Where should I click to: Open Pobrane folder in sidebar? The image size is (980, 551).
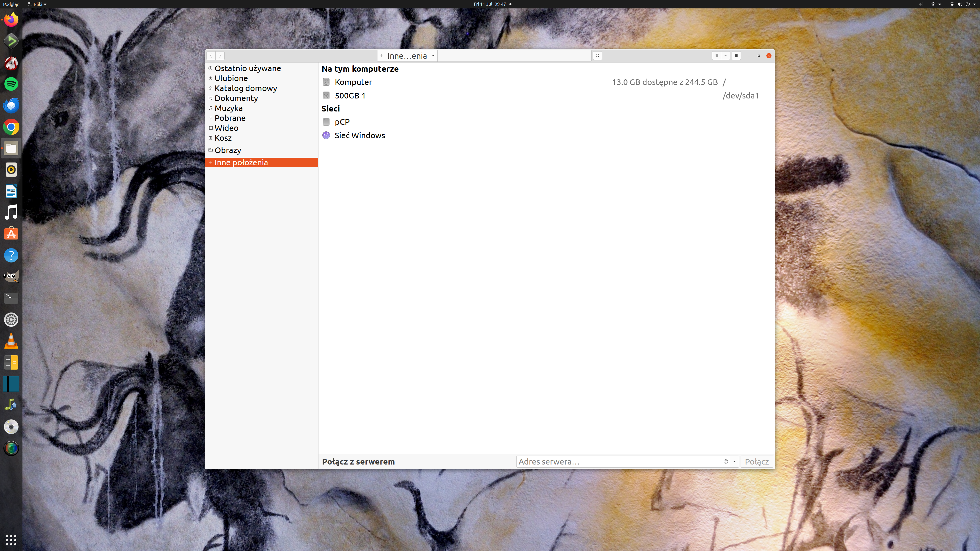pyautogui.click(x=261, y=118)
